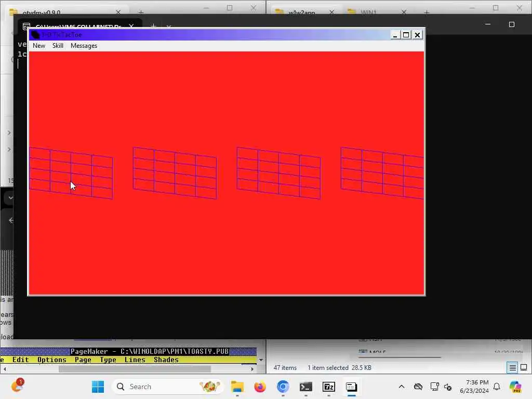Click the muted volume tray icon
The width and height of the screenshot is (532, 399).
[447, 387]
